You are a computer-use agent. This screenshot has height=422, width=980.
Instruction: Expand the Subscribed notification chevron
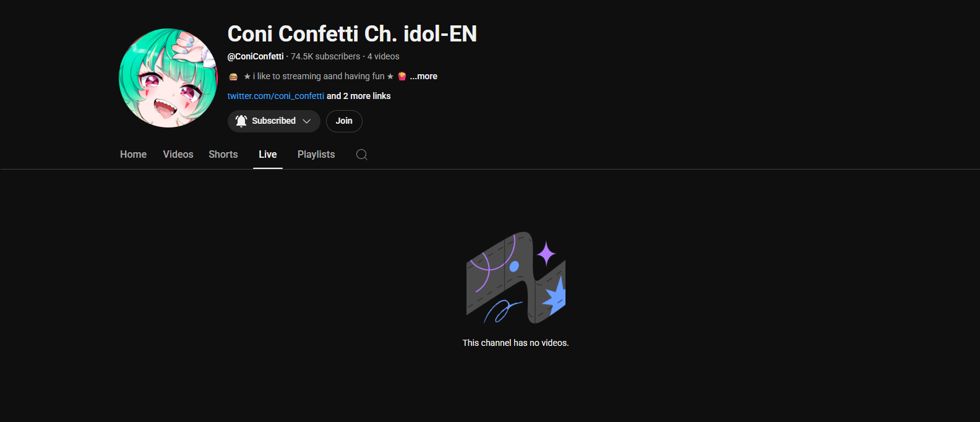click(x=307, y=121)
